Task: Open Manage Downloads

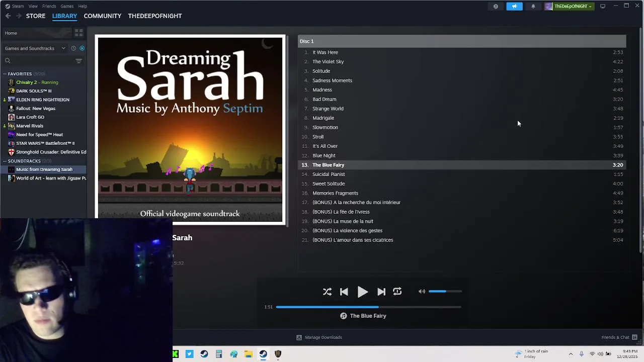Action: tap(319, 337)
